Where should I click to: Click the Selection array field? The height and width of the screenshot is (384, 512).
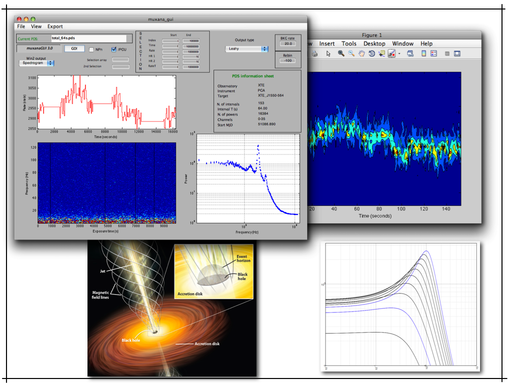(120, 60)
